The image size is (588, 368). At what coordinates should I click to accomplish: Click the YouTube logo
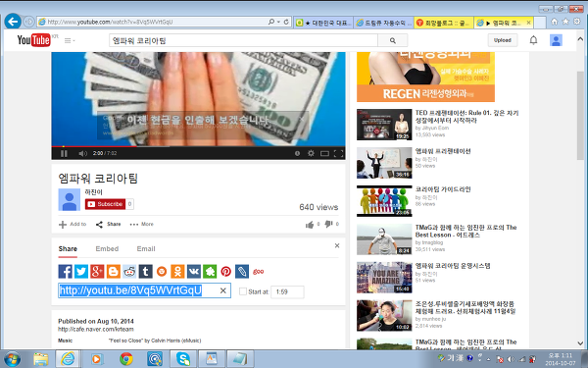[33, 40]
